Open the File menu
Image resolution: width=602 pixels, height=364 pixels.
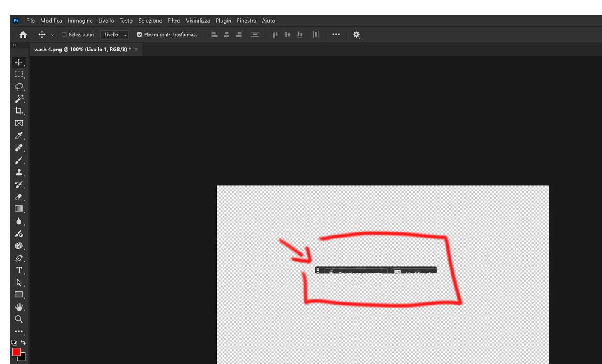point(30,21)
